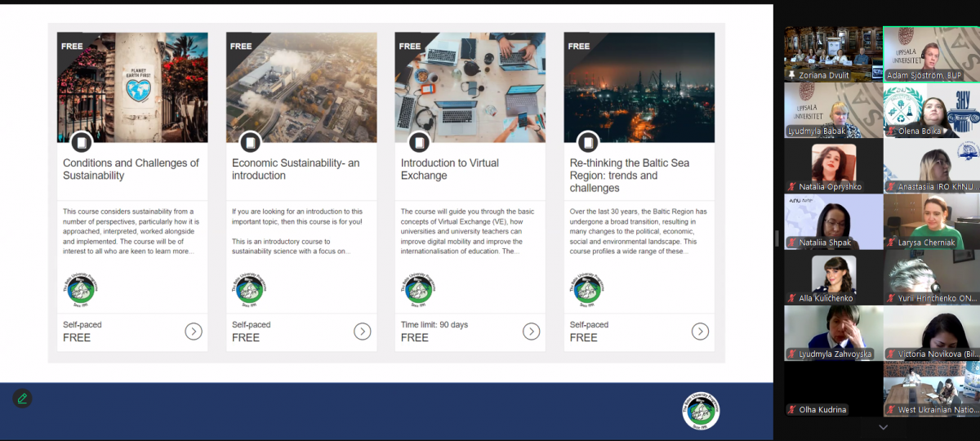The height and width of the screenshot is (441, 980).
Task: Select Olha Kudrina's blank video tile
Action: click(x=833, y=389)
